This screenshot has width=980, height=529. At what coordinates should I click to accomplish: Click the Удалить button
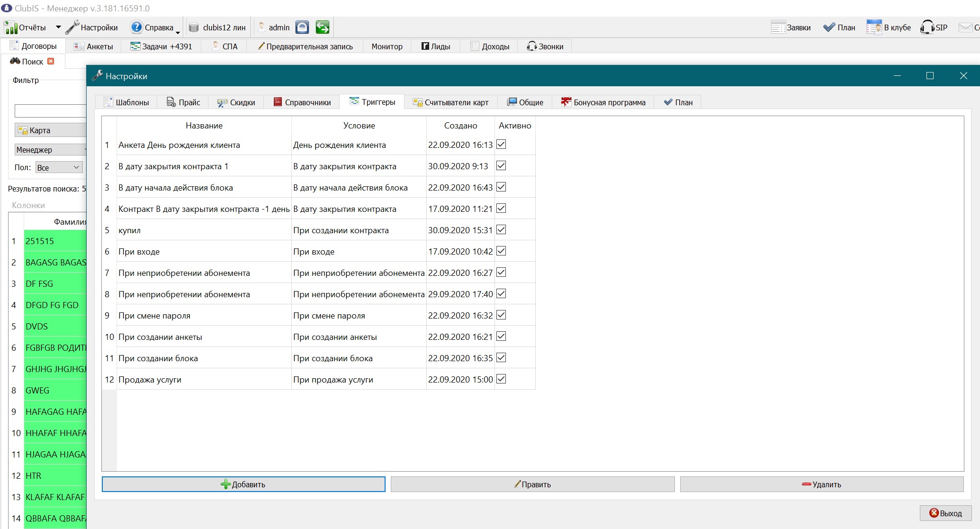pos(822,484)
